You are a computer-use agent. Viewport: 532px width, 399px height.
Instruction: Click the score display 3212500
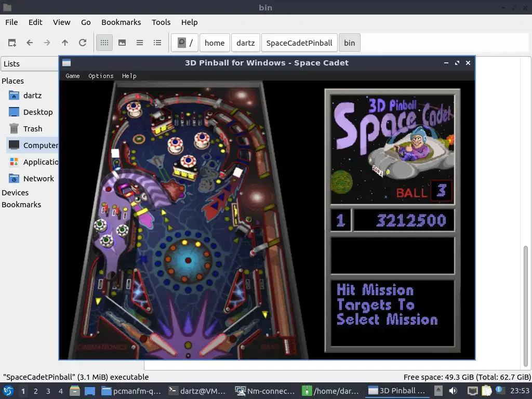tap(404, 220)
